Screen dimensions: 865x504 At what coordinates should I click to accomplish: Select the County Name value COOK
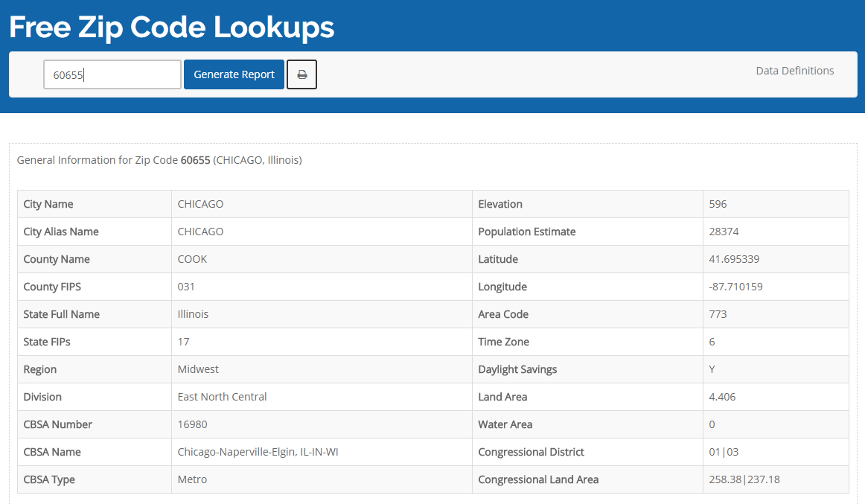193,259
